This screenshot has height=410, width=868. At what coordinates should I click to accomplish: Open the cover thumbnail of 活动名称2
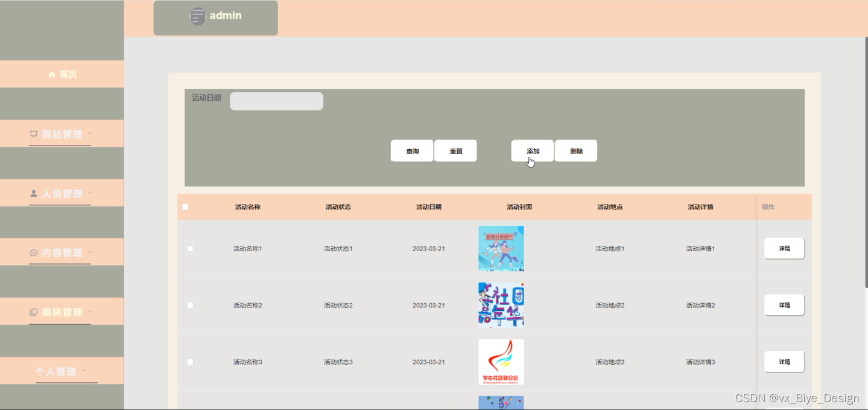click(501, 306)
